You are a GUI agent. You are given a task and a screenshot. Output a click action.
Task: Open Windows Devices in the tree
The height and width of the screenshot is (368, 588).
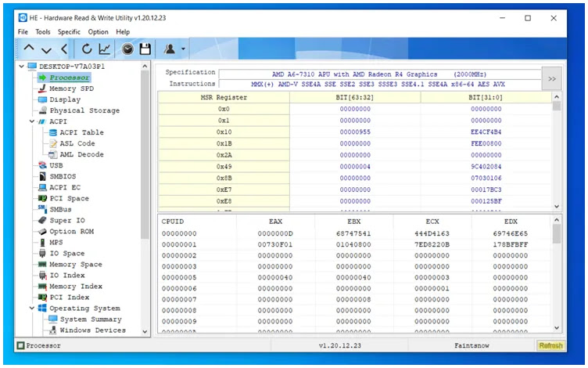pos(92,330)
